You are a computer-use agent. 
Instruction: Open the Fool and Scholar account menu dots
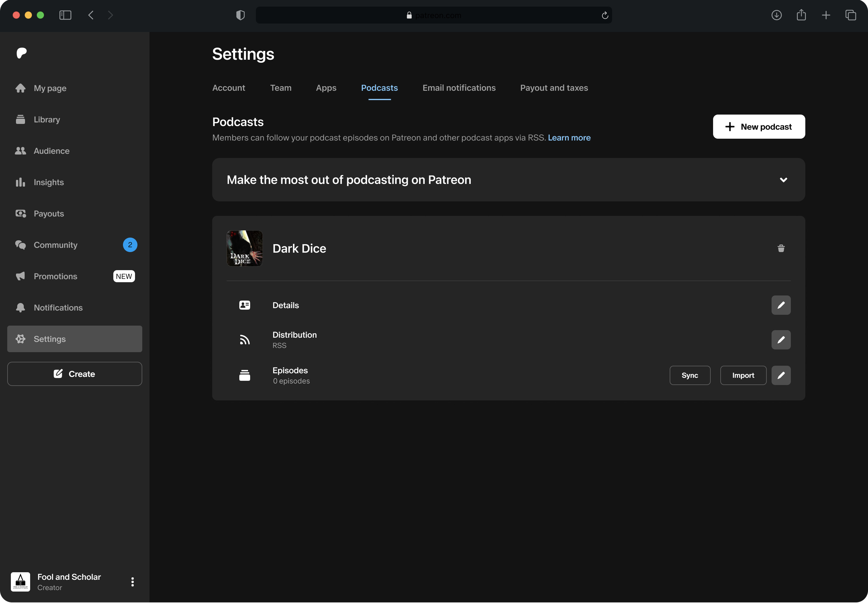pyautogui.click(x=132, y=582)
